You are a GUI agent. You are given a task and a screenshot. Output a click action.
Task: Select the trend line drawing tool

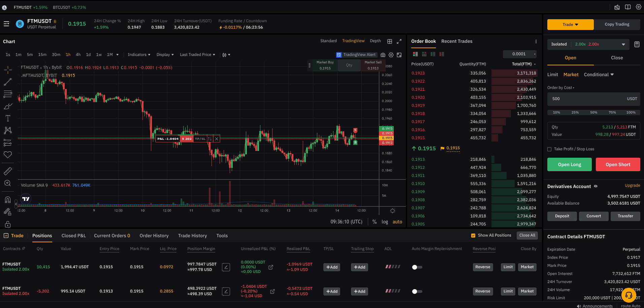point(8,82)
